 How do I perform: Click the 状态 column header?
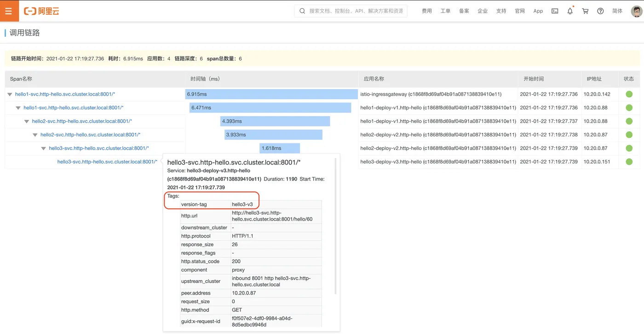(629, 79)
